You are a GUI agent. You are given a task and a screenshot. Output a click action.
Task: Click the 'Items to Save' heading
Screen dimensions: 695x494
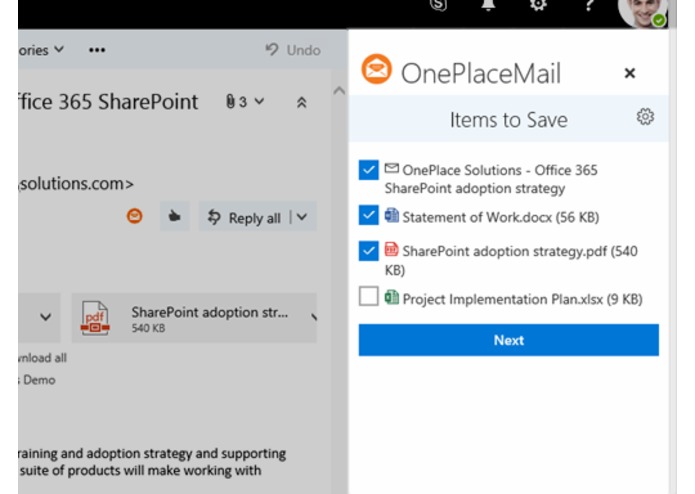508,120
